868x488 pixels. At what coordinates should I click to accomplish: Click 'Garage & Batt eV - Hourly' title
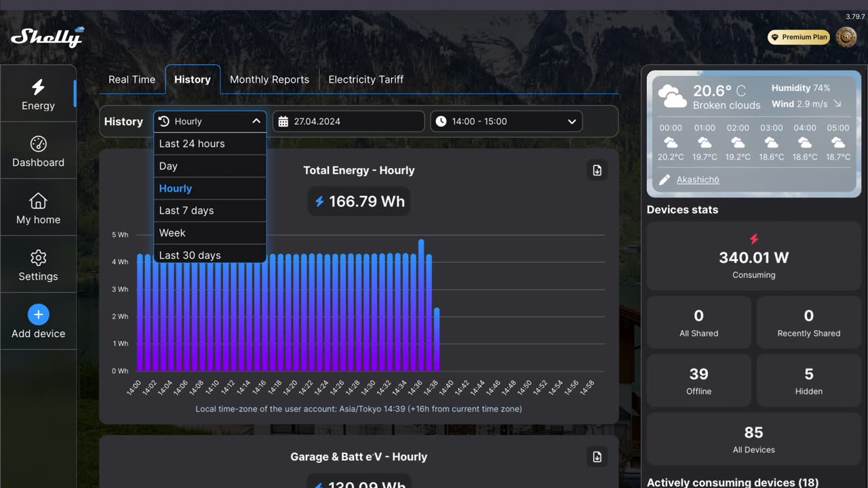point(359,457)
